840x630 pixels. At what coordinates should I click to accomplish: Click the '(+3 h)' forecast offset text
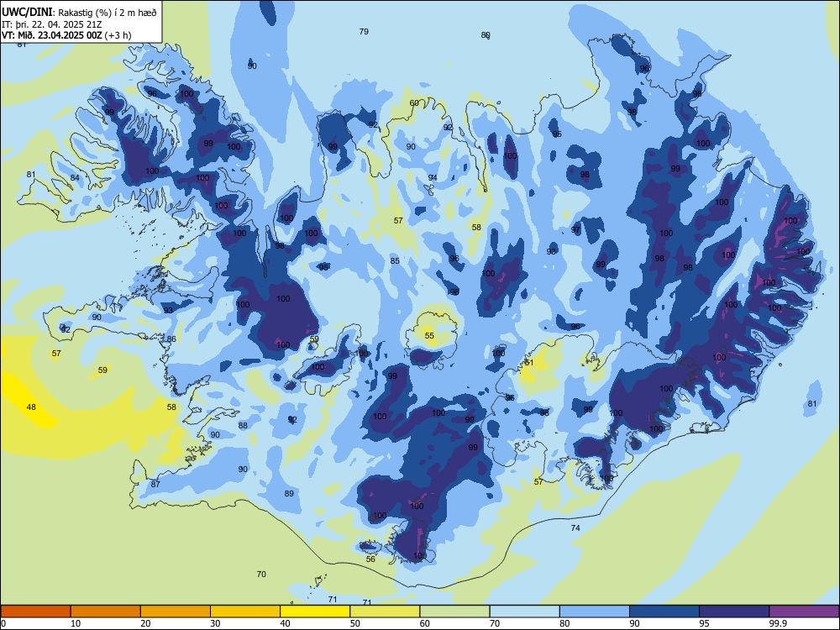pyautogui.click(x=118, y=35)
